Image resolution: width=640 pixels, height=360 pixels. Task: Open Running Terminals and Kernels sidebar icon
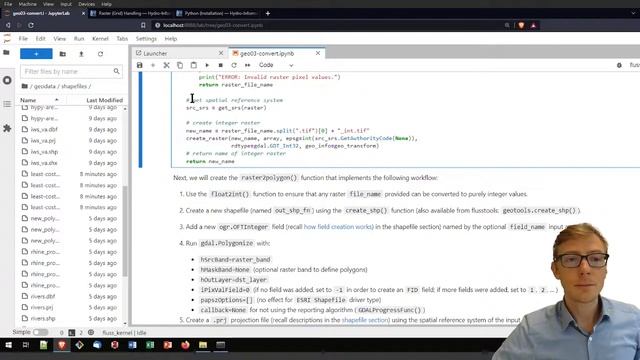pos(7,80)
